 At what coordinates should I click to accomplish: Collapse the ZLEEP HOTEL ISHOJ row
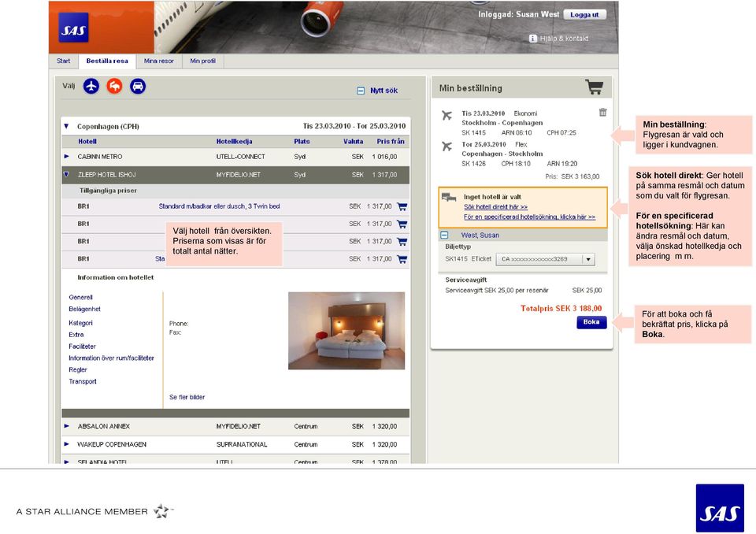66,175
